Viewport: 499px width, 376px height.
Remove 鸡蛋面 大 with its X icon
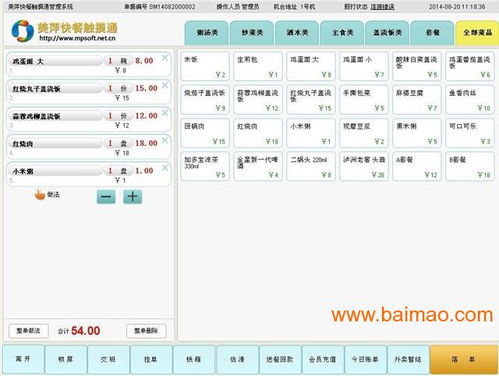click(x=165, y=58)
